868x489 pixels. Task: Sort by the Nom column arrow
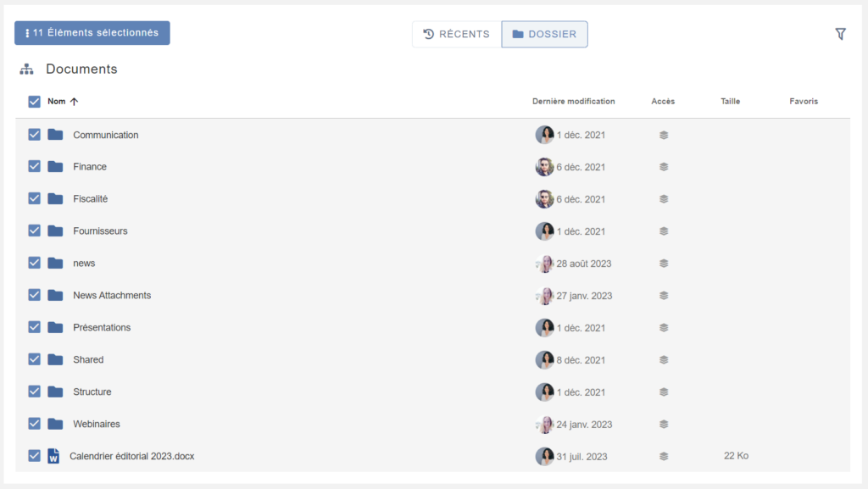[x=74, y=102]
